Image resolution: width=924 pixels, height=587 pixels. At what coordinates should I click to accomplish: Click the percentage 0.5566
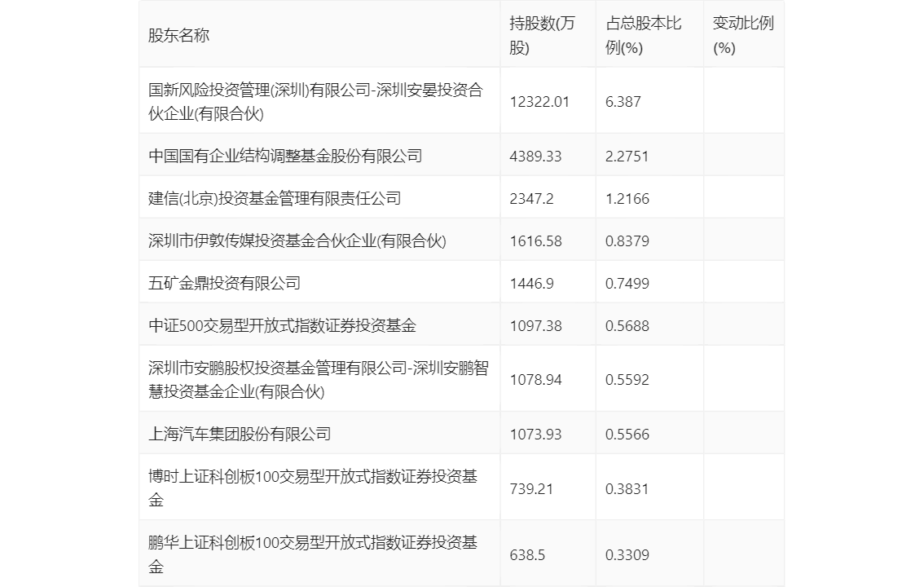tap(627, 435)
